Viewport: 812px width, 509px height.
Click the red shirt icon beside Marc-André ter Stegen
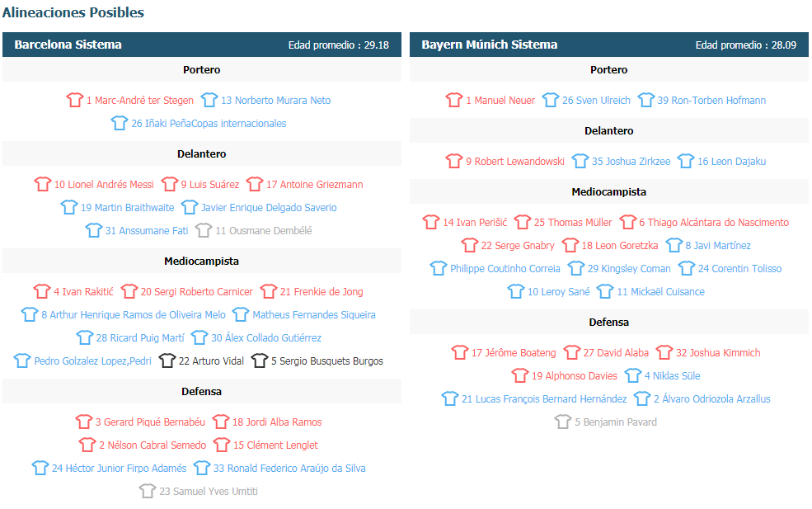click(x=74, y=100)
